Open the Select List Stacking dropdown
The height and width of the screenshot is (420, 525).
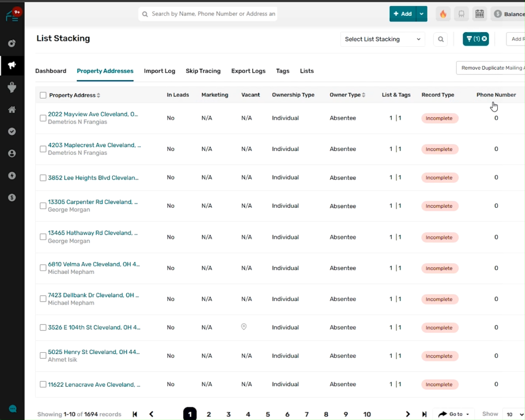click(x=382, y=39)
